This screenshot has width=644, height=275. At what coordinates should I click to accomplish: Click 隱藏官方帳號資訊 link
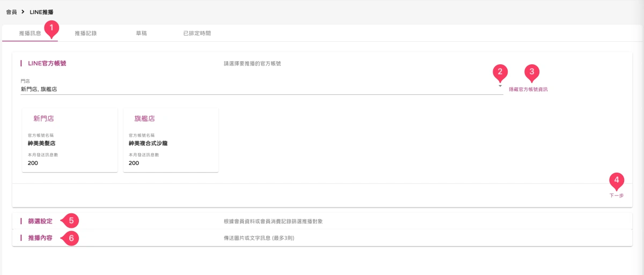pos(528,90)
